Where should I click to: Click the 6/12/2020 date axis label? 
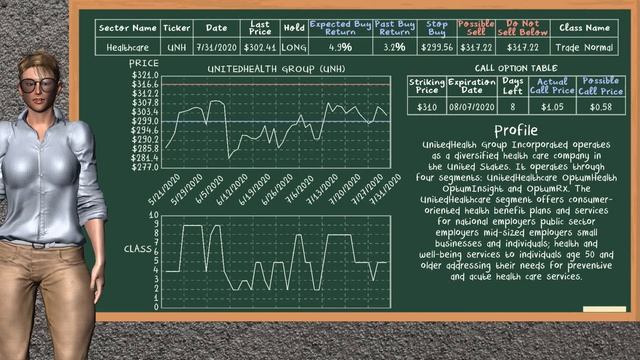click(x=232, y=189)
